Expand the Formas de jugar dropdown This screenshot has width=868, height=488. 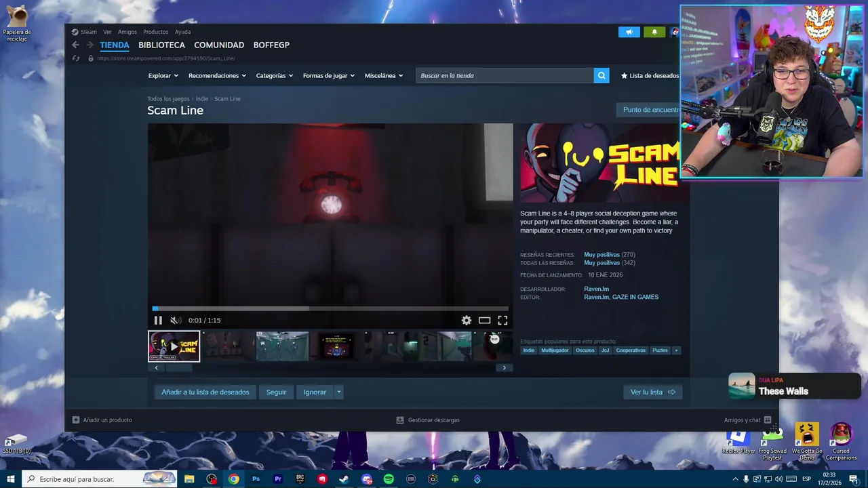(329, 75)
